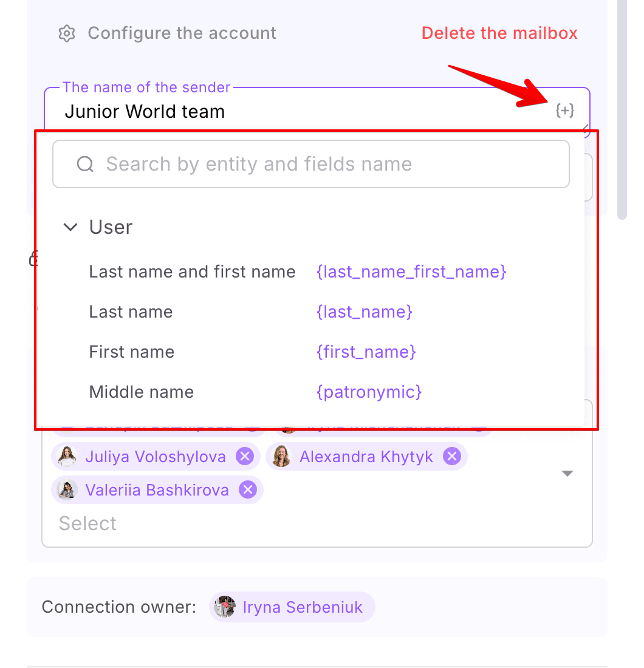The width and height of the screenshot is (644, 668).
Task: Click the Select placeholder in the users field
Action: coord(88,523)
